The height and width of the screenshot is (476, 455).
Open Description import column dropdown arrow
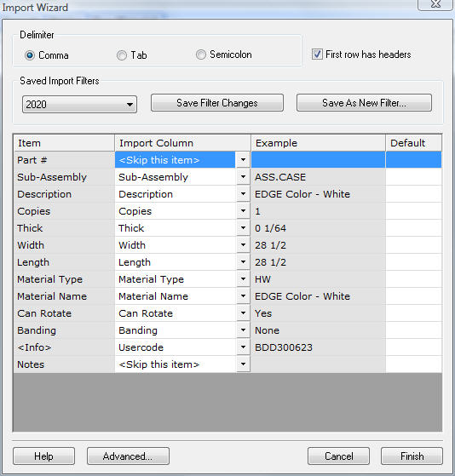(243, 193)
